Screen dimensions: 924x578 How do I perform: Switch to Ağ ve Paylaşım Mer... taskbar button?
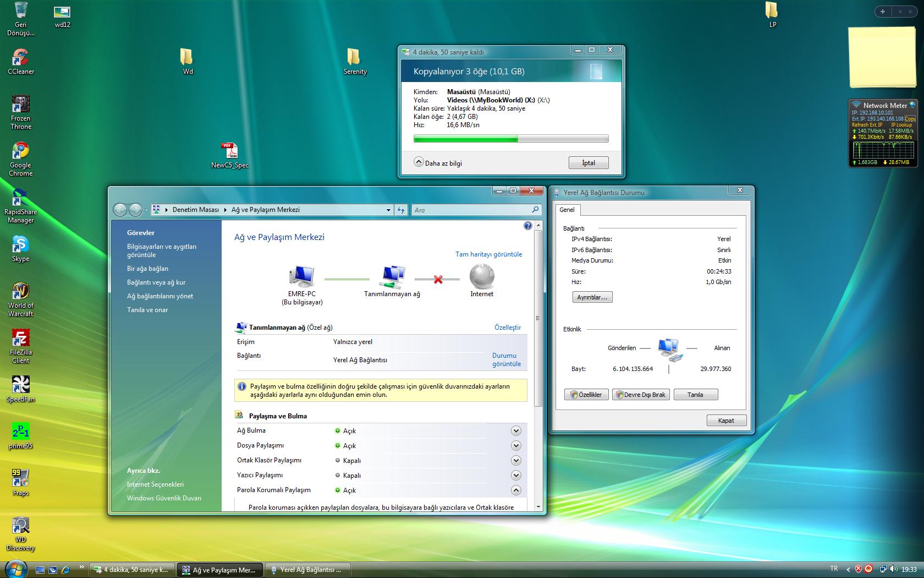[219, 570]
